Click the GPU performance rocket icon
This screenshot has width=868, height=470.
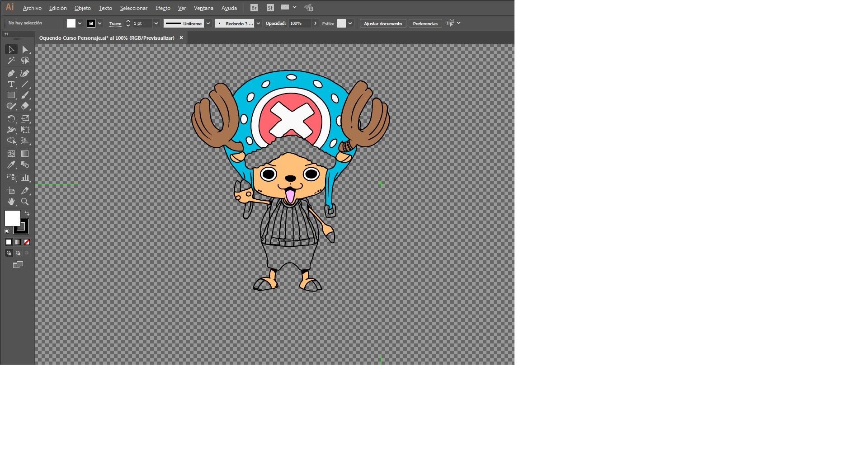309,8
